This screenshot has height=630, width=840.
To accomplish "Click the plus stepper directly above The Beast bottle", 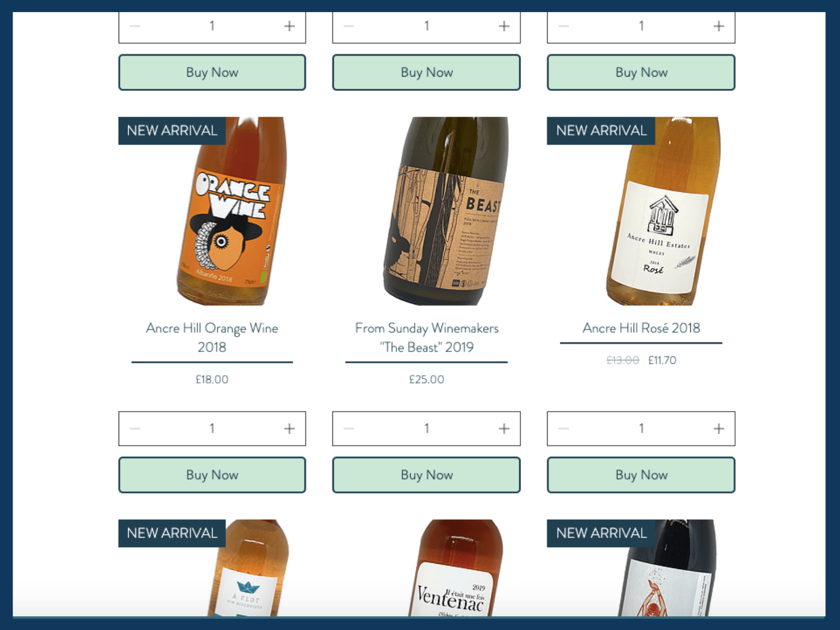I will click(x=504, y=26).
